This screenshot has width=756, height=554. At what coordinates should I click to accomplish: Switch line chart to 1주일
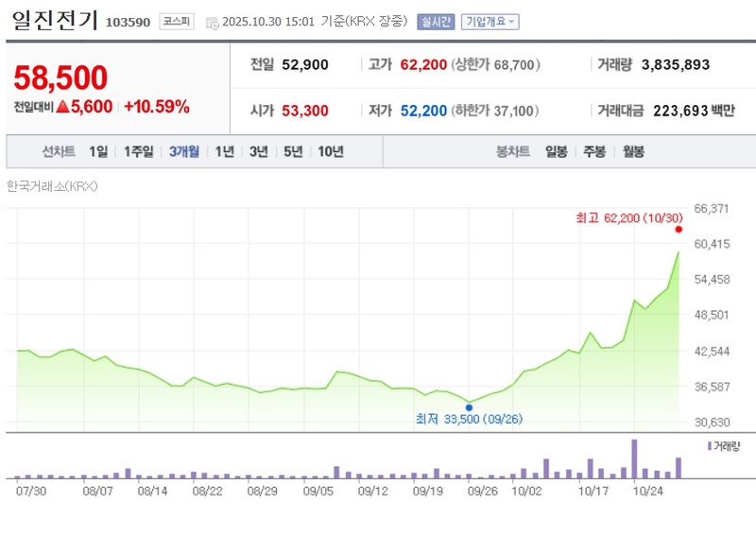[138, 151]
